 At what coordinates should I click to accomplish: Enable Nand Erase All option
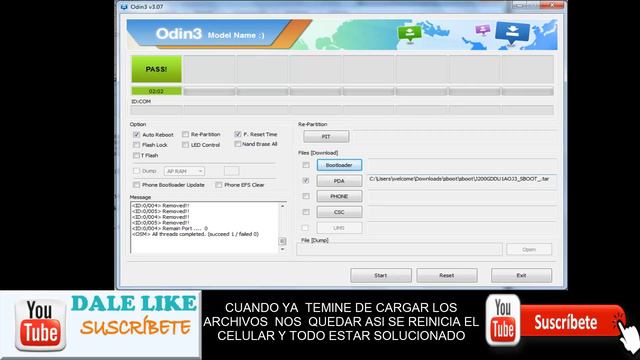click(238, 144)
